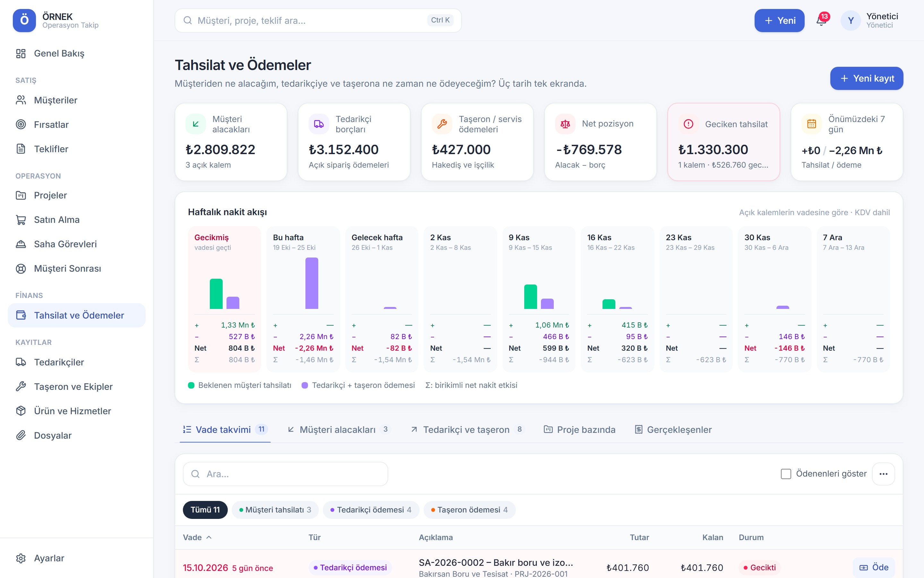Click the Öde button for SA-2026-0002

pyautogui.click(x=874, y=568)
